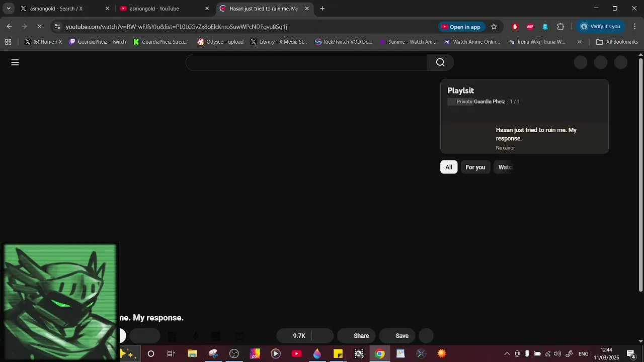Viewport: 644px width, 362px height.
Task: Open the ABP Adblock Plus extension
Action: [x=530, y=27]
